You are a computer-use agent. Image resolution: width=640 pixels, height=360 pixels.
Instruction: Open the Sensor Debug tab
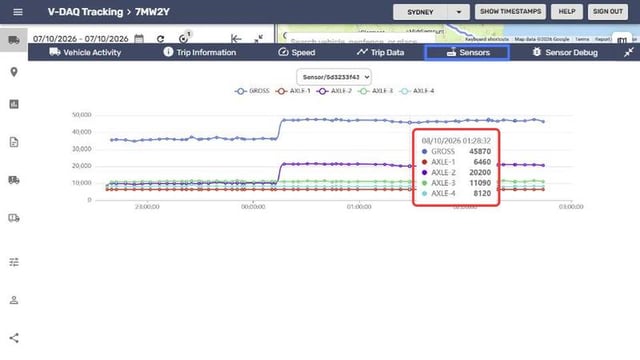(x=565, y=52)
